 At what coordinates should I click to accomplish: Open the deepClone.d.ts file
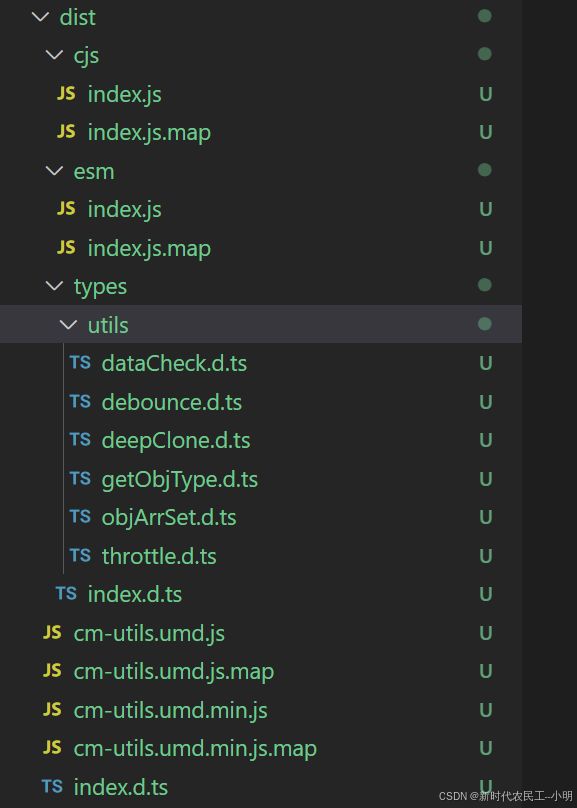[x=176, y=441]
